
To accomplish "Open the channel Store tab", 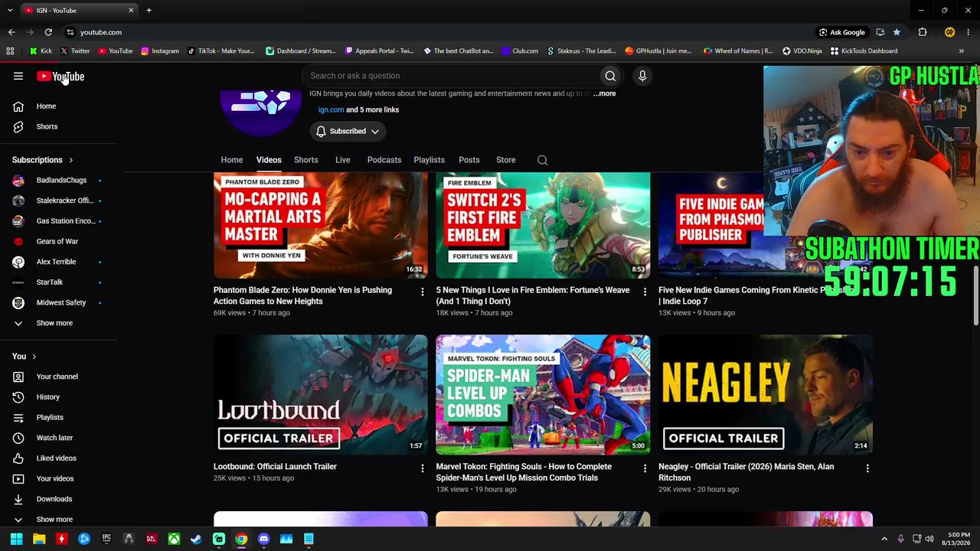I will point(506,160).
